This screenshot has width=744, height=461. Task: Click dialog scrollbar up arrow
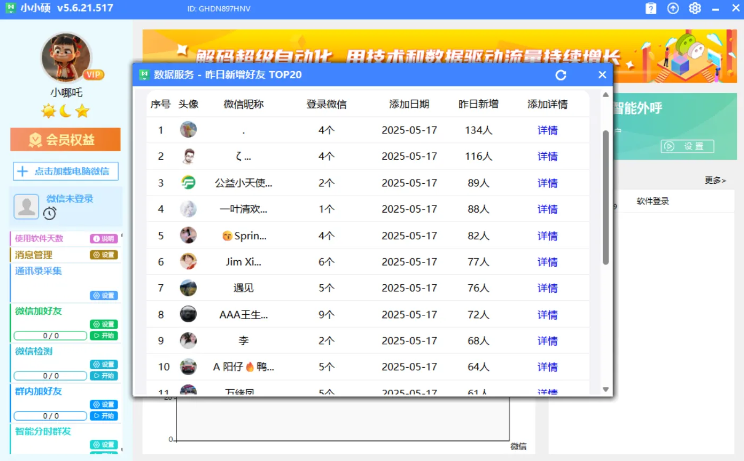coord(605,95)
